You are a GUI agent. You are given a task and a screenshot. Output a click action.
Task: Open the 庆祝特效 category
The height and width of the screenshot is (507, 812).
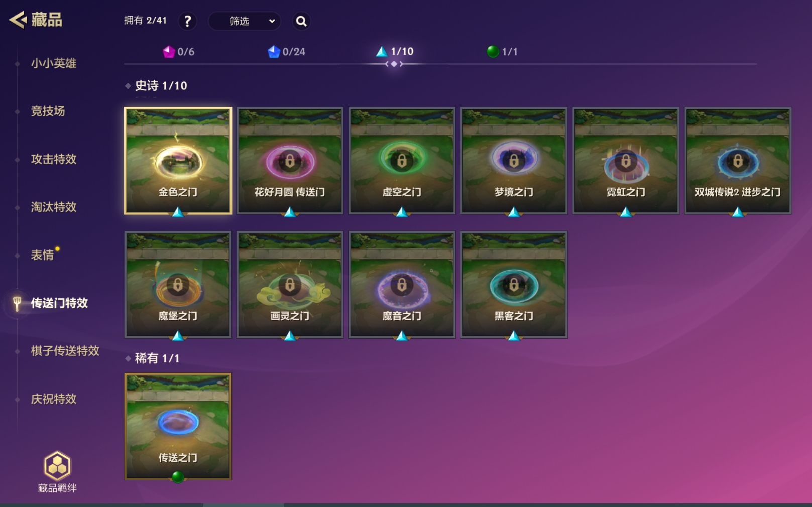54,399
